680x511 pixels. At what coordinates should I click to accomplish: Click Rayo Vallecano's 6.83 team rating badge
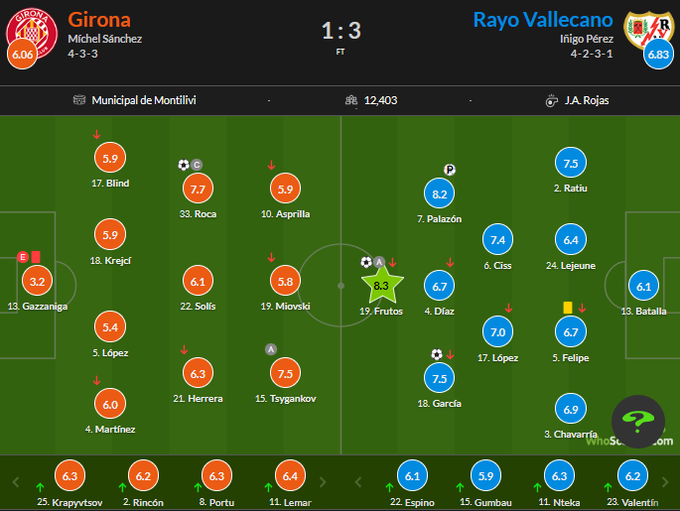[658, 54]
